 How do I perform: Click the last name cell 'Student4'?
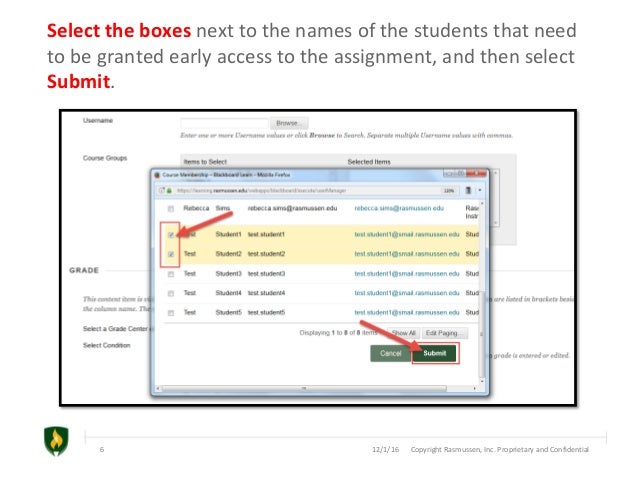click(228, 293)
